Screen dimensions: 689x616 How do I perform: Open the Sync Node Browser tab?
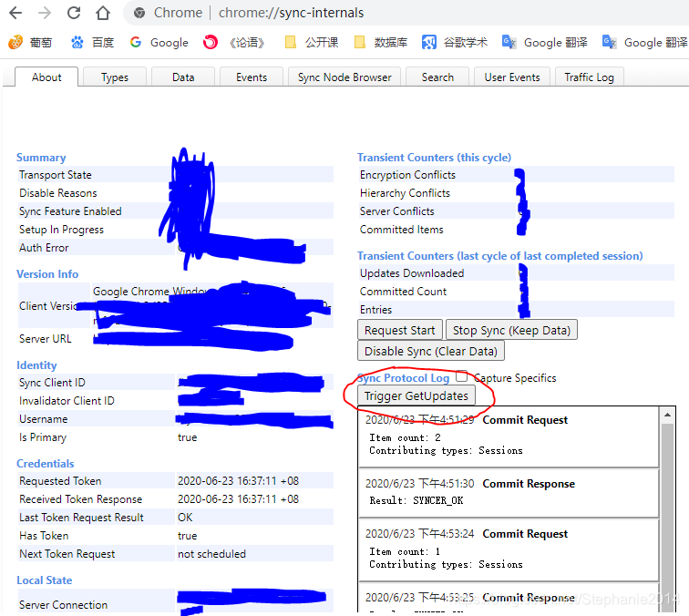click(344, 77)
